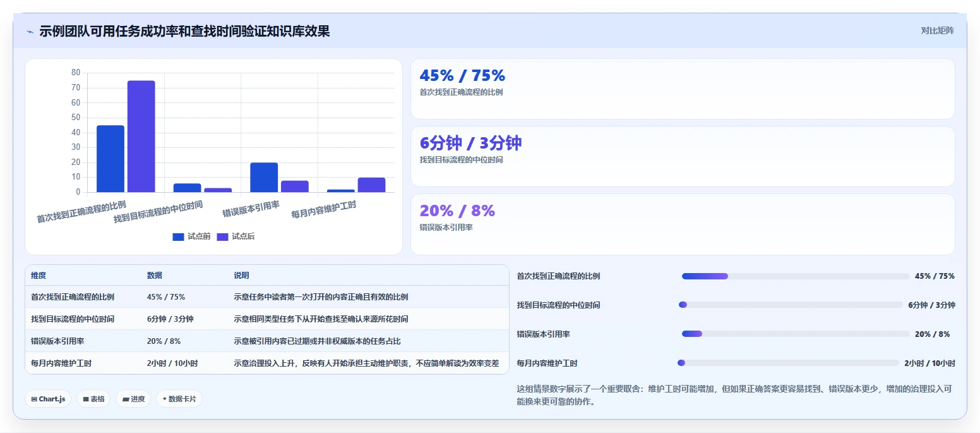Click the description 示意被引用内容已过期或并非权威版本的任务占比
The height and width of the screenshot is (433, 980).
[x=317, y=341]
